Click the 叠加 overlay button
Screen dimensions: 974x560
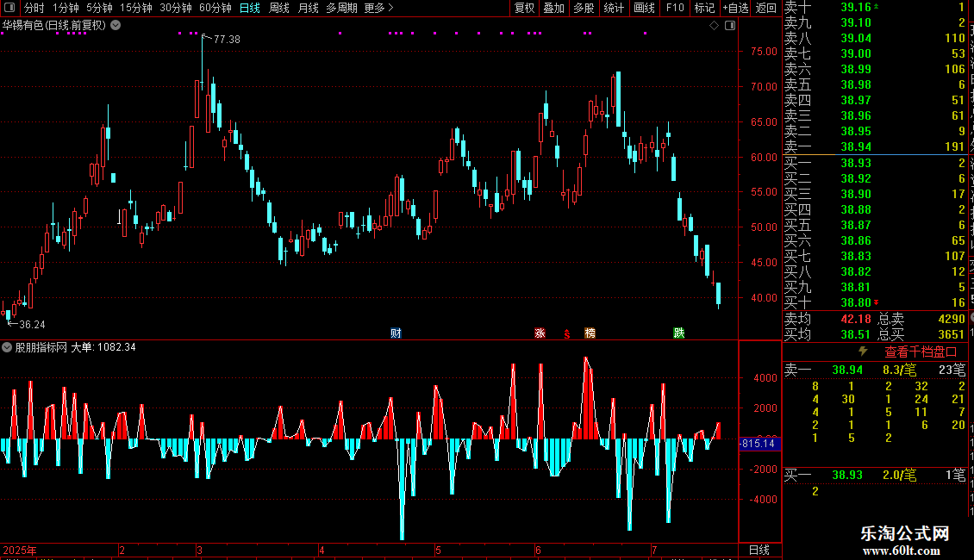point(554,8)
